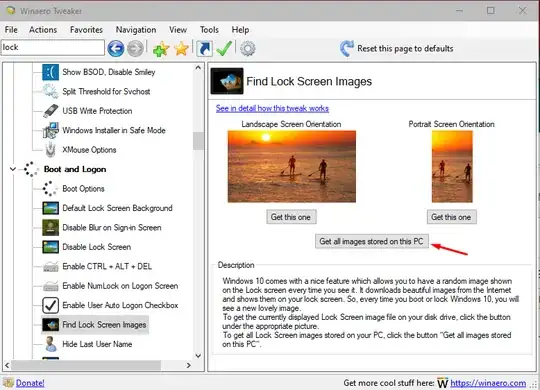This screenshot has height=390, width=540.
Task: Click Get all images stored on this PC
Action: click(x=372, y=241)
